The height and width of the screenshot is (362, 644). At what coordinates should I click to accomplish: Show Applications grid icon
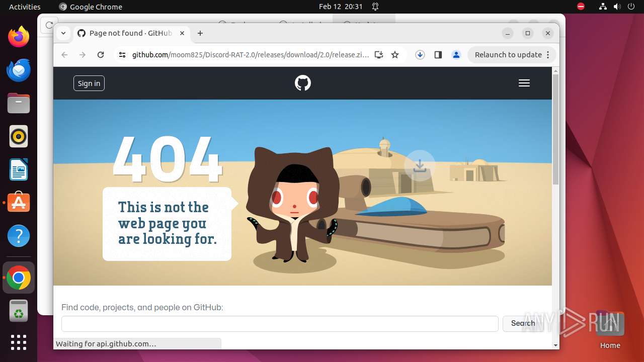19,342
